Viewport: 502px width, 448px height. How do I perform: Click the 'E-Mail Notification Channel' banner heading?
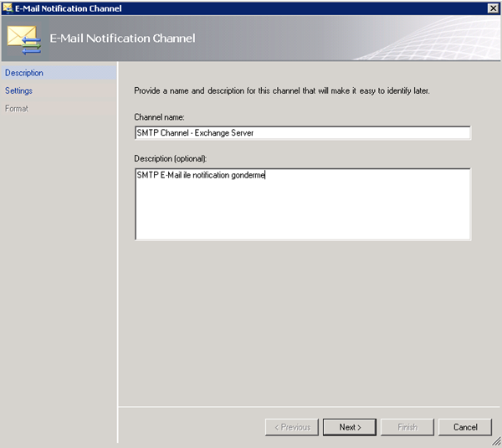122,39
